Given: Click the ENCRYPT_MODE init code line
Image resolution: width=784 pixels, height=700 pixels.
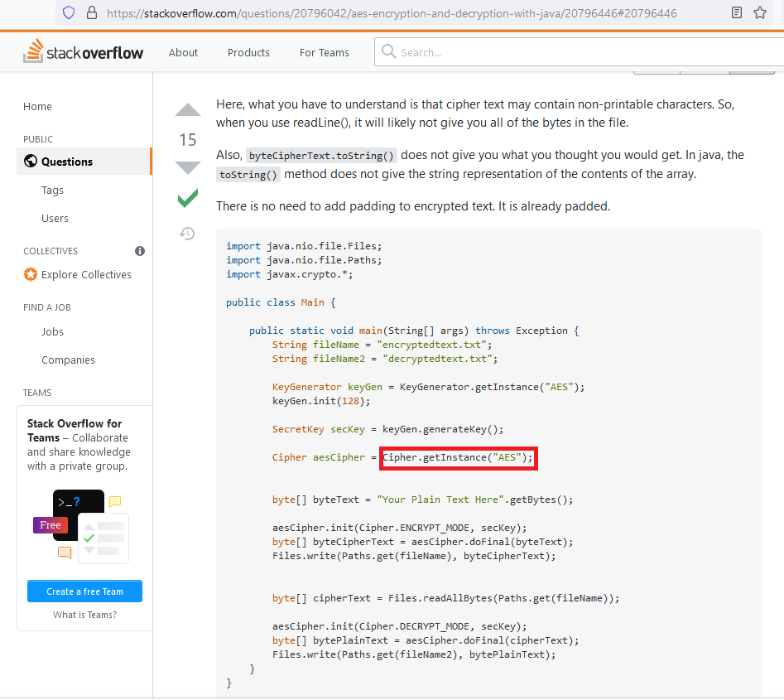Looking at the screenshot, I should (400, 528).
